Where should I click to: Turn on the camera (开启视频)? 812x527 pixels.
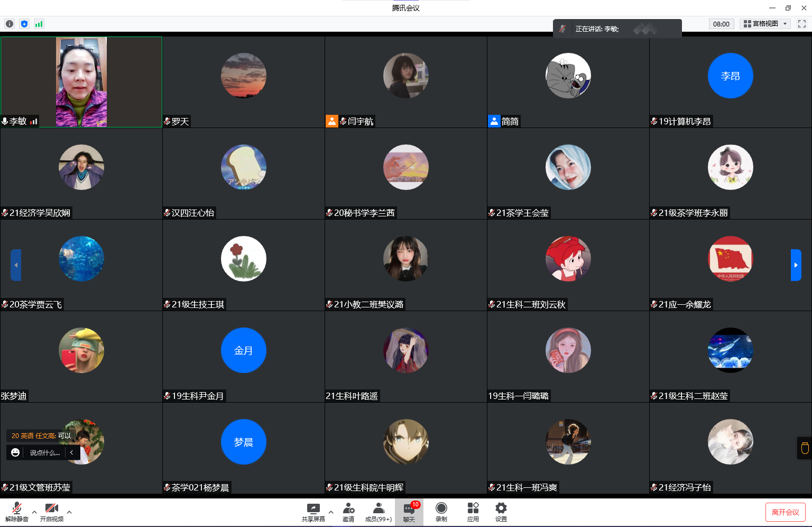[52, 512]
